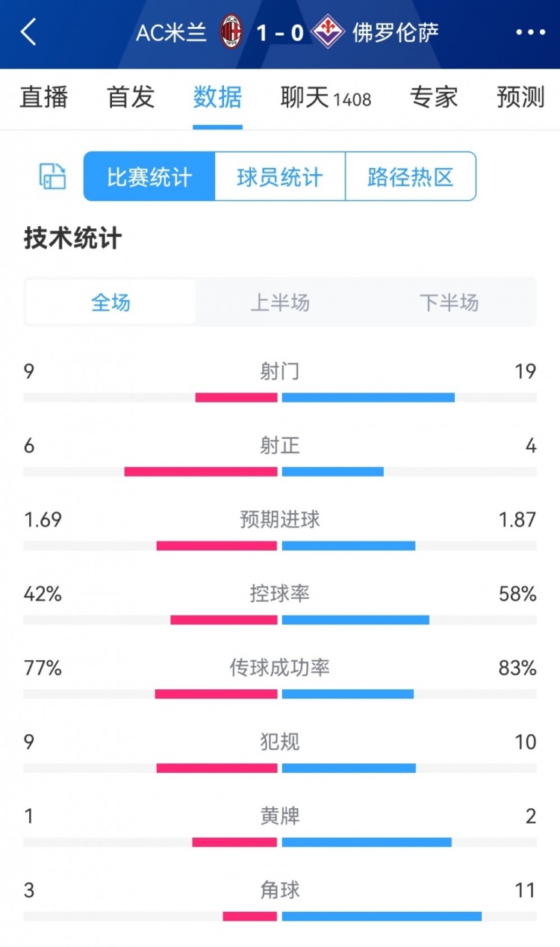
Task: Open the 预测 predictions tab
Action: pyautogui.click(x=519, y=98)
